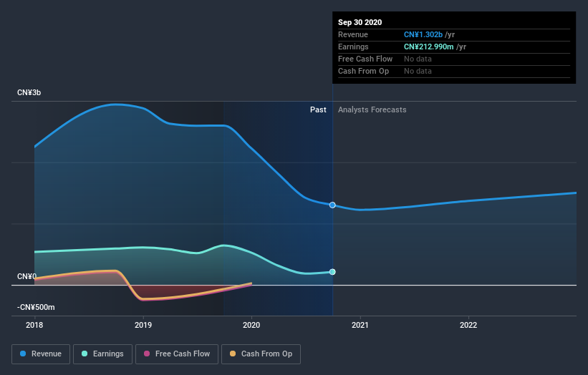Screen dimensions: 588x375
Task: Click the Revenue data point marker at Sep 2020
Action: tap(332, 205)
